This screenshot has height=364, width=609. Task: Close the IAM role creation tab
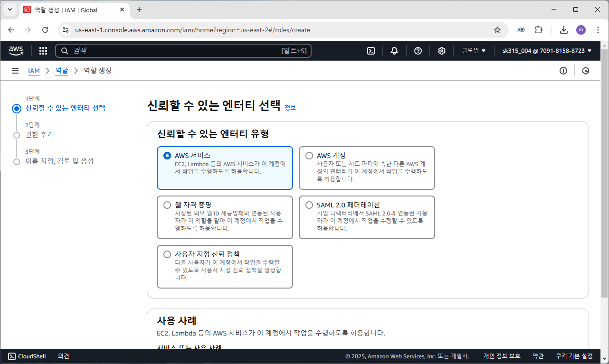[122, 9]
